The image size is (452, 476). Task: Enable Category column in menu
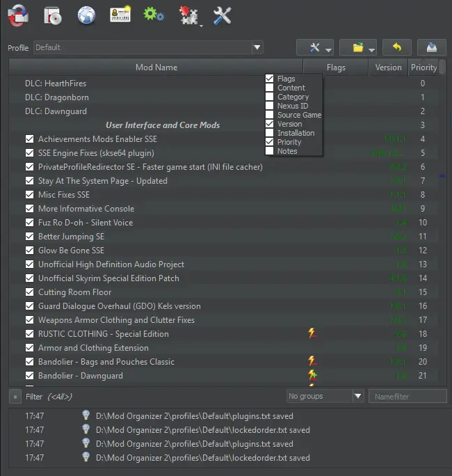[x=269, y=97]
